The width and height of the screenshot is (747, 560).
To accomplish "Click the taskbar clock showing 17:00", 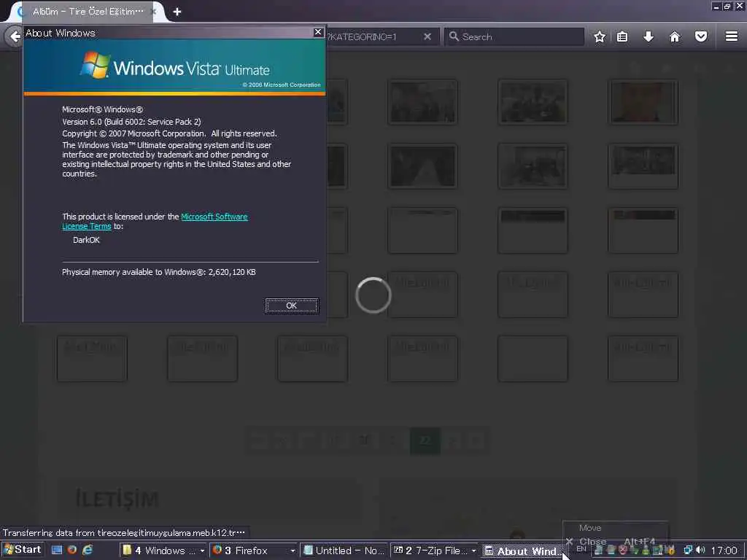I will pyautogui.click(x=724, y=551).
